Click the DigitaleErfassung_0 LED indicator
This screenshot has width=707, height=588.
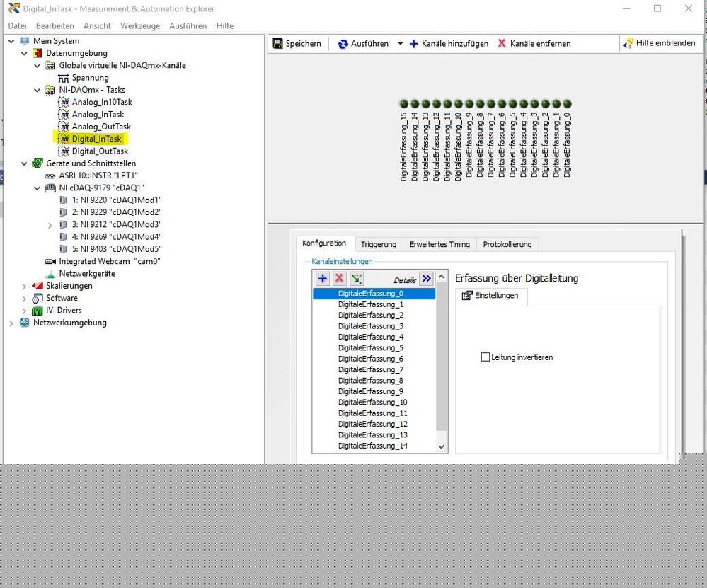coord(567,104)
